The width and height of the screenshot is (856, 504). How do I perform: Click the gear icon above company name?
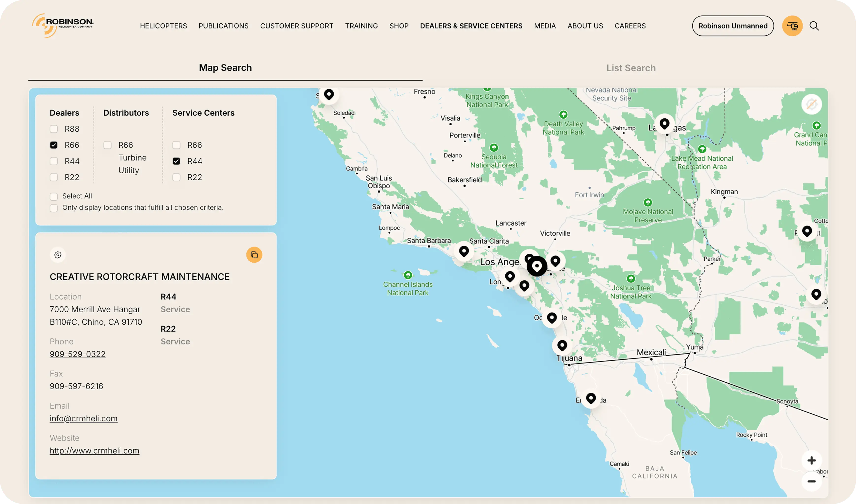58,255
